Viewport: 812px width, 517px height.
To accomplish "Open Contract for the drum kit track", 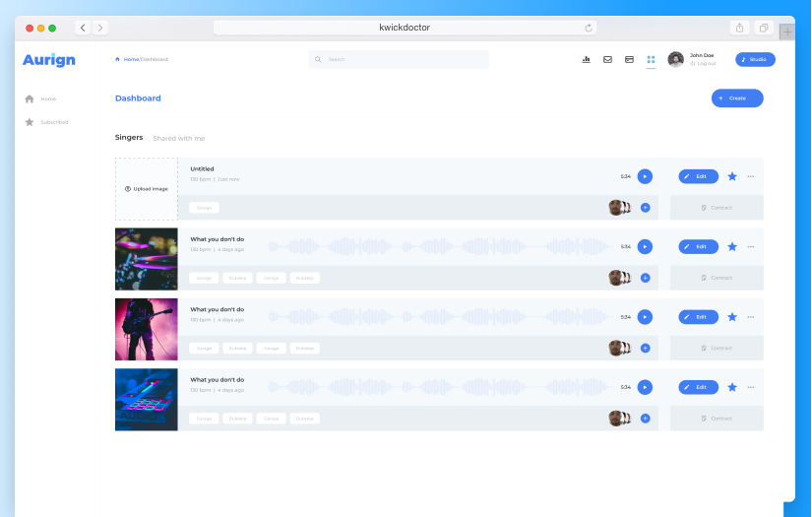I will [x=717, y=278].
